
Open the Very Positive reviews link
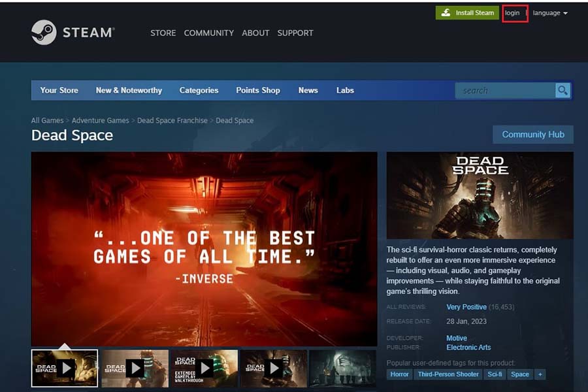(x=466, y=307)
